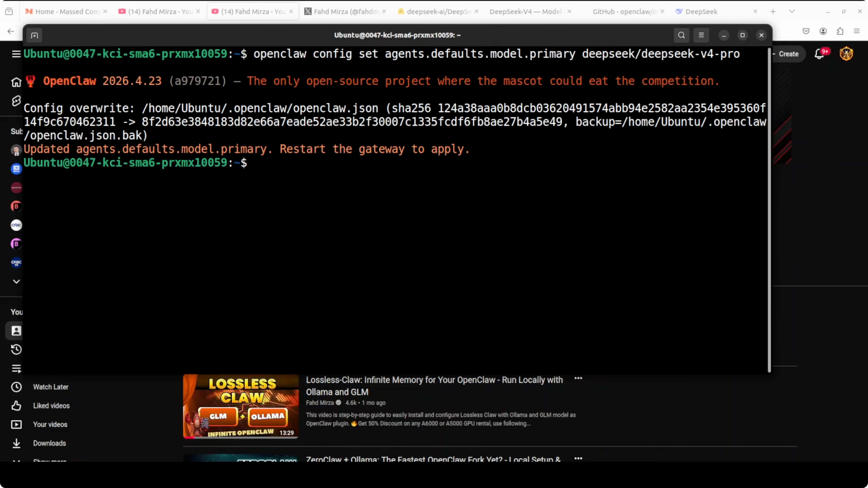
Task: Open YouTube history icon in sidebar
Action: [16, 350]
